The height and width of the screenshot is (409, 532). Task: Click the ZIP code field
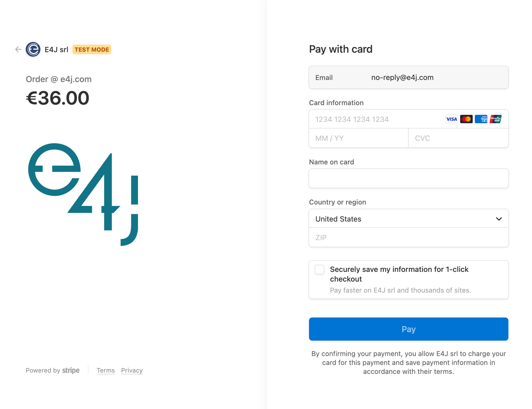[x=408, y=238]
